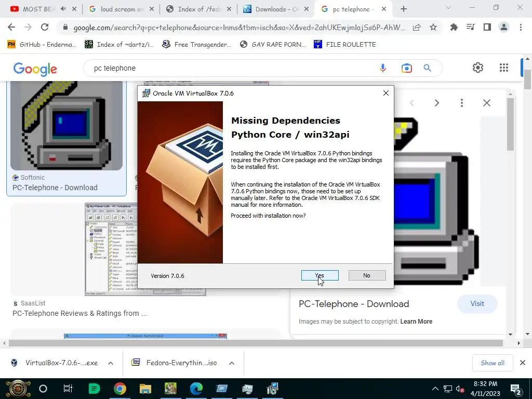This screenshot has height=399, width=532.
Task: Open the Learn More copyright link
Action: (416, 321)
